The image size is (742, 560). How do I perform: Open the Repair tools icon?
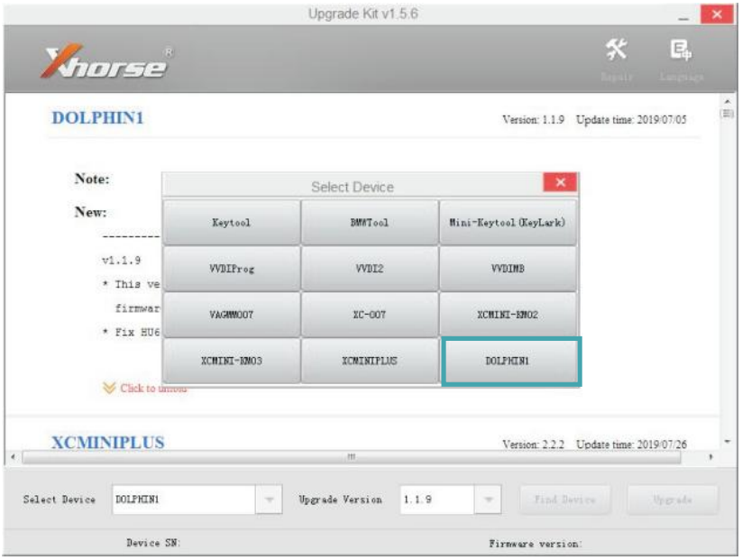pos(617,59)
